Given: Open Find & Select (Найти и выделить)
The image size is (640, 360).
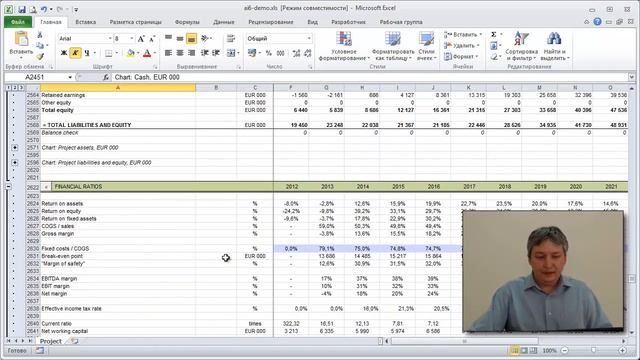Looking at the screenshot, I should (x=554, y=46).
